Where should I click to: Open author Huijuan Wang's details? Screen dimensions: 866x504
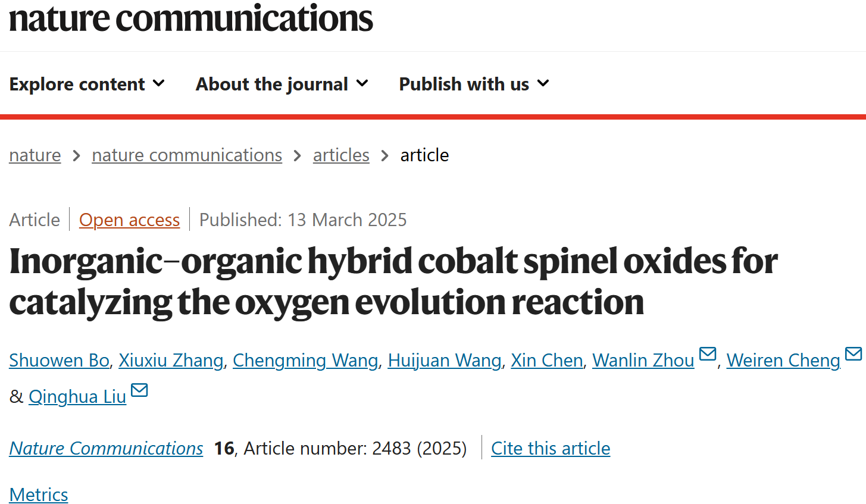point(445,361)
